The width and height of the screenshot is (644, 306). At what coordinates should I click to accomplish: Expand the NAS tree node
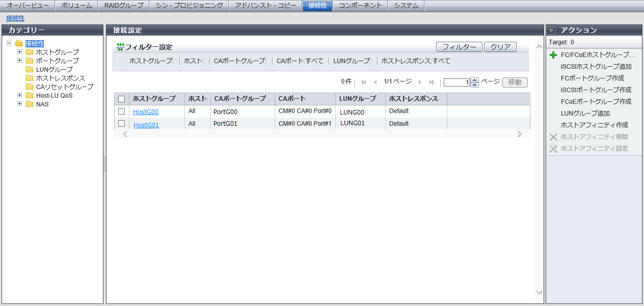point(20,104)
